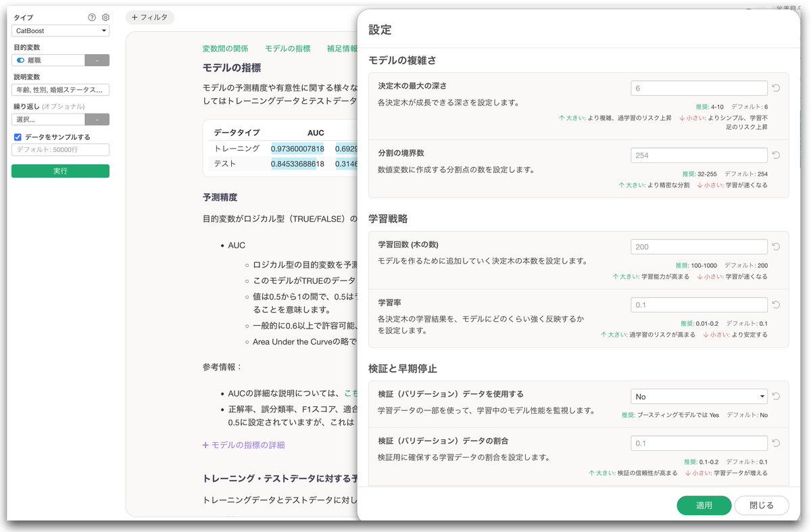The width and height of the screenshot is (811, 532).
Task: Reset 検証データを使用する to default
Action: 777,396
